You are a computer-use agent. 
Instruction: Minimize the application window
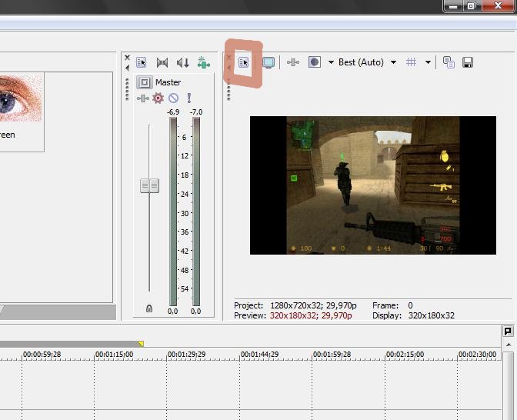pyautogui.click(x=453, y=5)
